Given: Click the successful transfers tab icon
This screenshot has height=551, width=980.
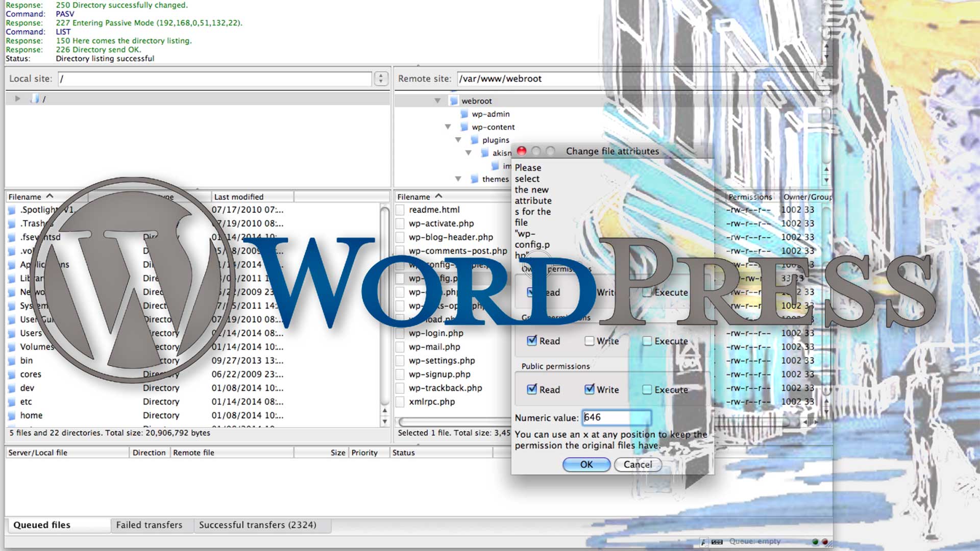Looking at the screenshot, I should (x=258, y=525).
